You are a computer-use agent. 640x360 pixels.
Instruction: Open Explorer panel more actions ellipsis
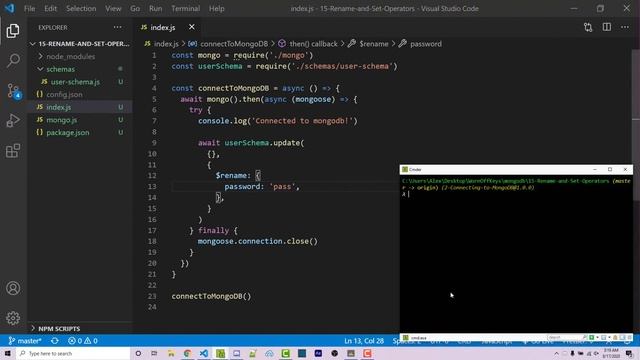coord(118,27)
